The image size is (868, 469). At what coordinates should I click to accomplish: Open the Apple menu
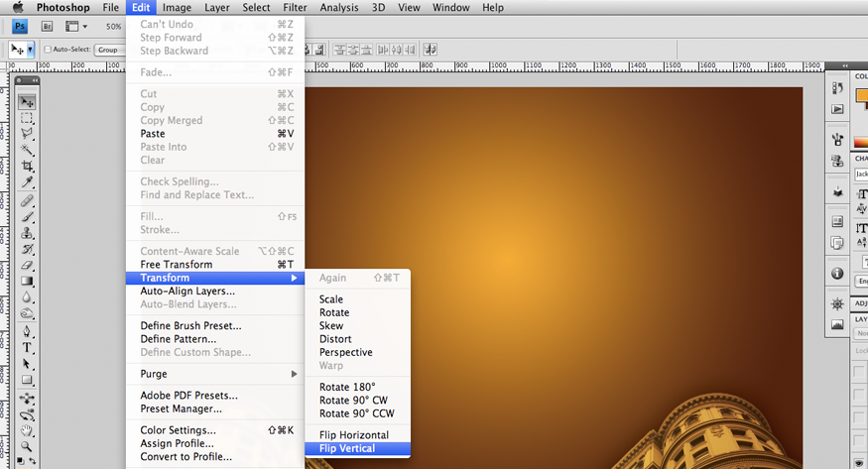coord(18,7)
